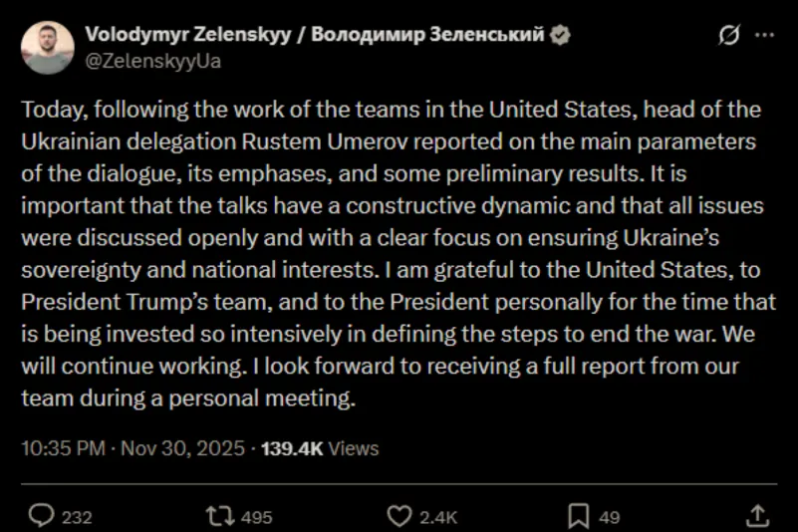Click the 495 reposts count
798x532 pixels.
257,516
